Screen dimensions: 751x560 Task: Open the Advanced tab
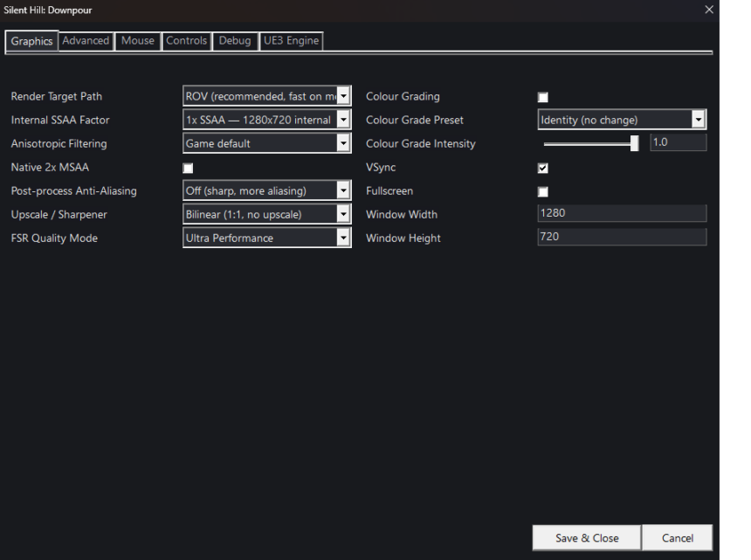(x=86, y=41)
